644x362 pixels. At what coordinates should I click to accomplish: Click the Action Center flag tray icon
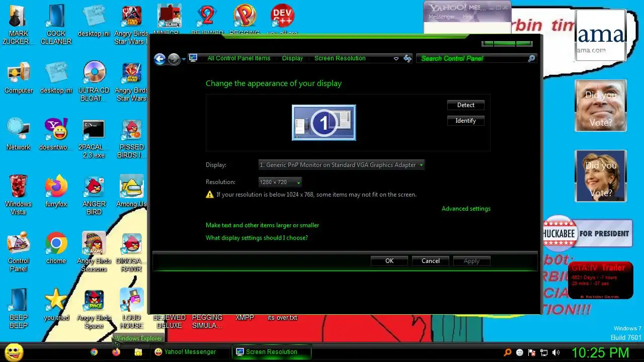click(x=532, y=352)
